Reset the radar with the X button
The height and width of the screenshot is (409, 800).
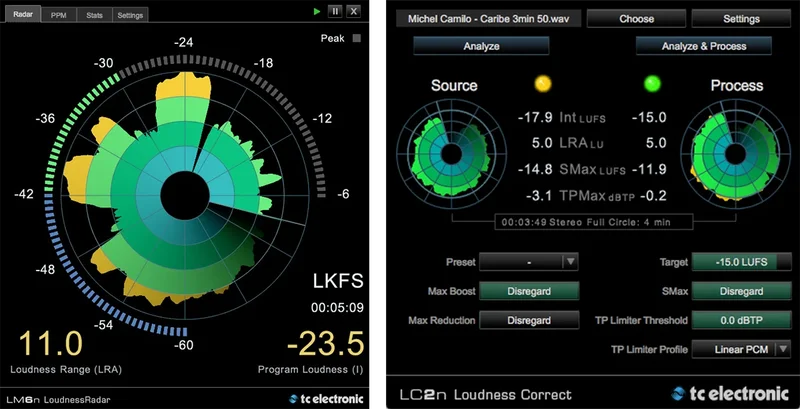[x=354, y=11]
